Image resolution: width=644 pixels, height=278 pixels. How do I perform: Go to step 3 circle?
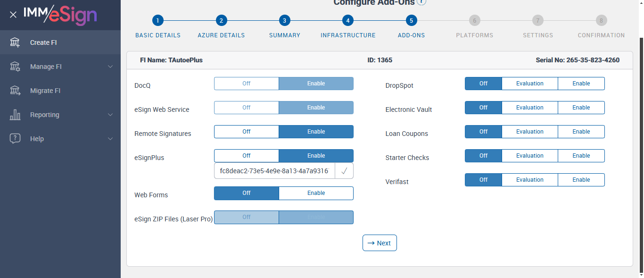[284, 20]
